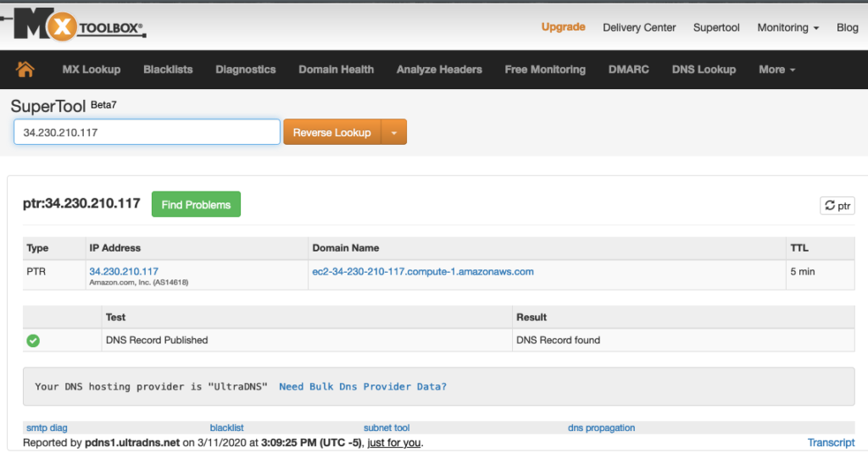This screenshot has height=476, width=868.
Task: Open Free Monitoring tab
Action: tap(545, 69)
